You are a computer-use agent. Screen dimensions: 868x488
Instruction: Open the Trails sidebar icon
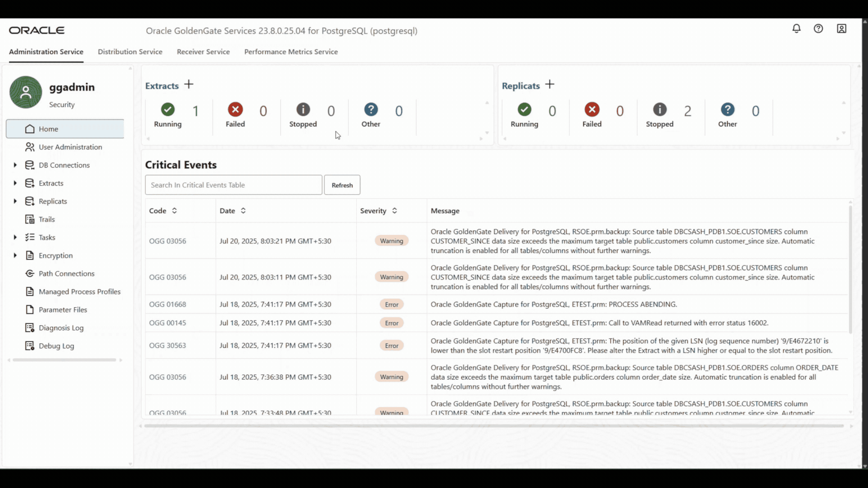[x=30, y=219]
